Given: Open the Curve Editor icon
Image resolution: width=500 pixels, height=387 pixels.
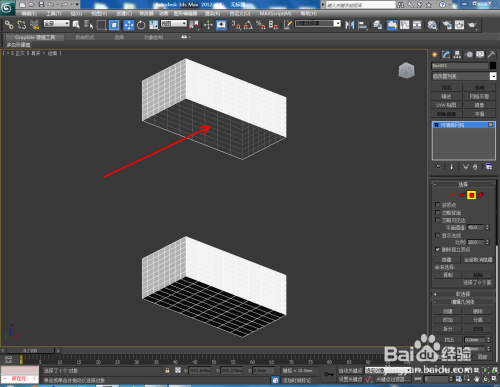Looking at the screenshot, I should pos(405,25).
